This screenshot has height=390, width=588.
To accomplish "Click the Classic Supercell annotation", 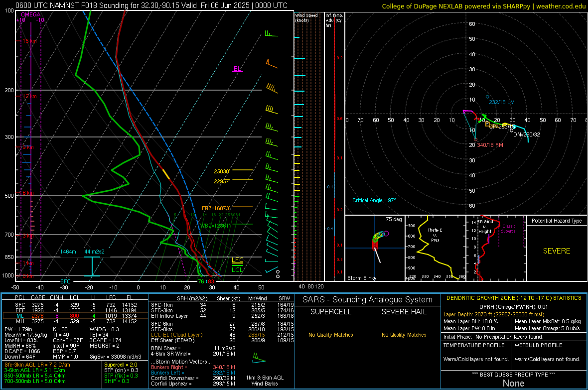I will [509, 229].
